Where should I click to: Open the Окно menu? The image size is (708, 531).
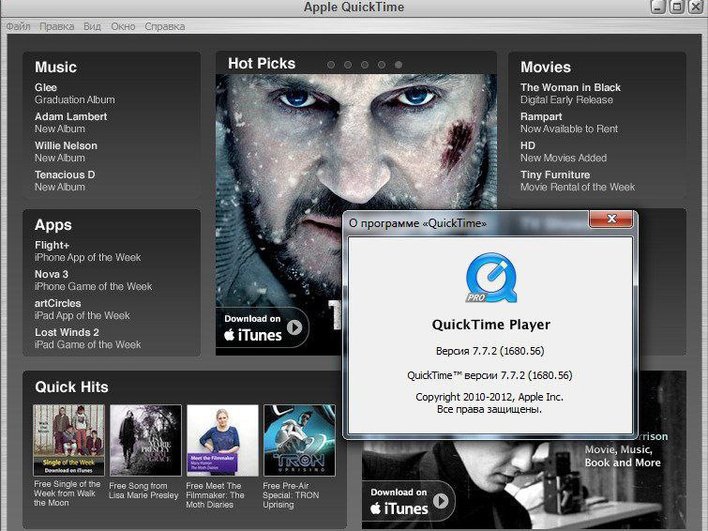point(123,26)
